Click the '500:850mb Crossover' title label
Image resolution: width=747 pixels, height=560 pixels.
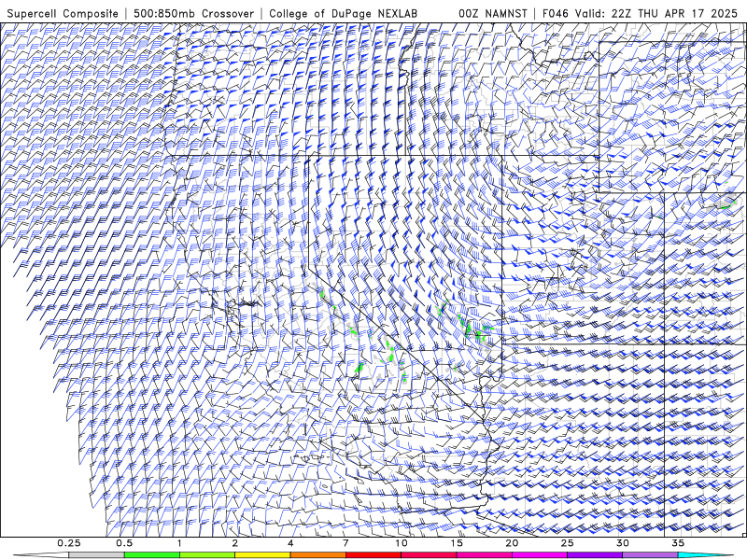[194, 13]
